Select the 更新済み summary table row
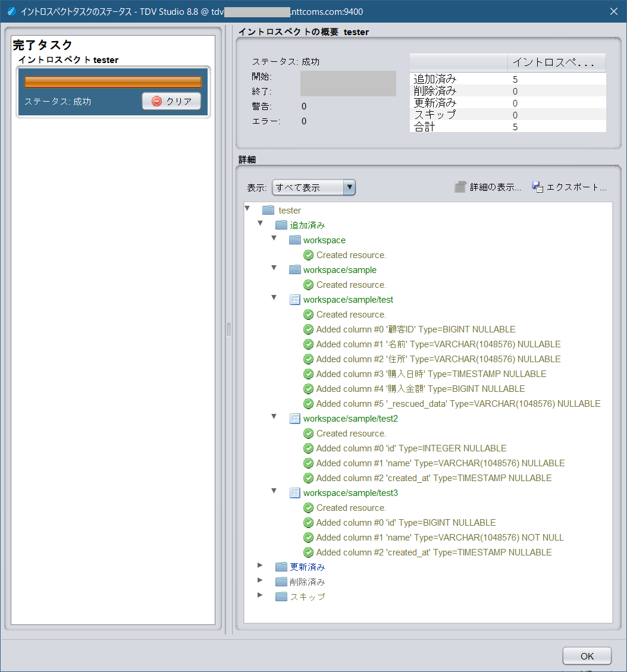This screenshot has height=672, width=627. coord(508,103)
